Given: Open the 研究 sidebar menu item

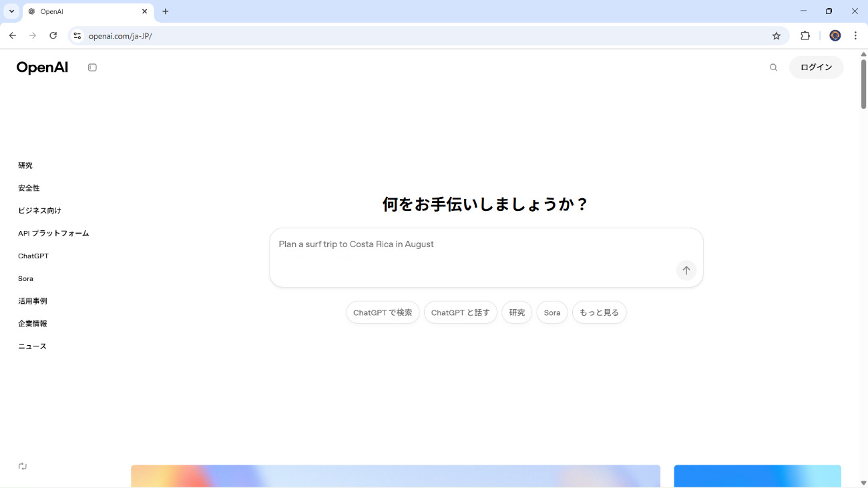Looking at the screenshot, I should (25, 166).
